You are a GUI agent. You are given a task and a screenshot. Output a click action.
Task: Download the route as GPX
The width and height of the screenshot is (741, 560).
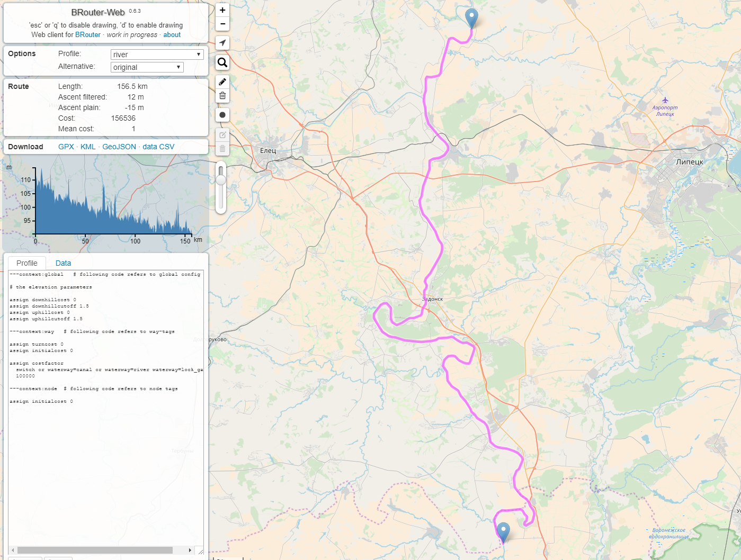coord(66,147)
